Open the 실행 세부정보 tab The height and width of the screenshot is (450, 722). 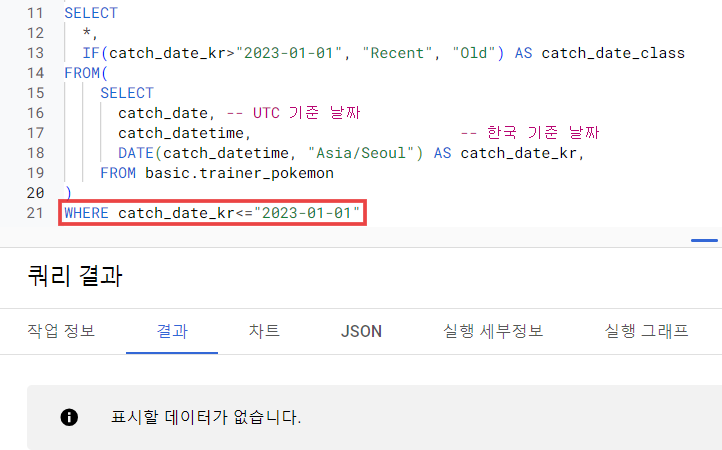point(493,331)
